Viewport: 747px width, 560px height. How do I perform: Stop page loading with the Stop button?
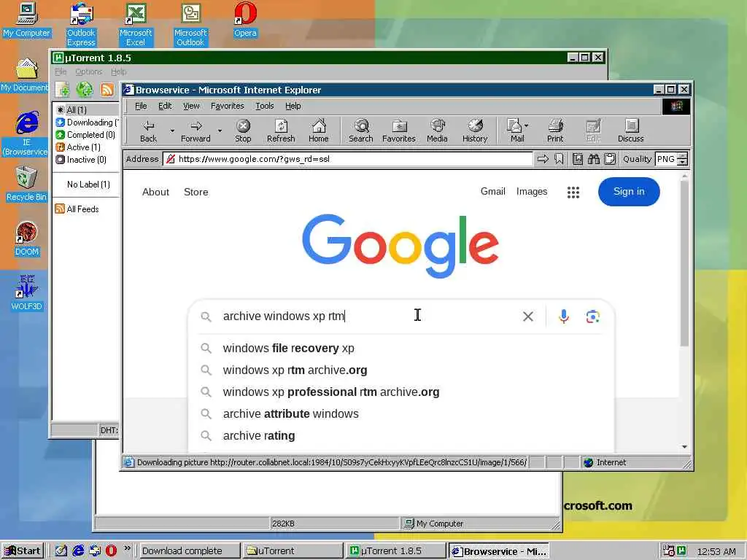(x=243, y=131)
